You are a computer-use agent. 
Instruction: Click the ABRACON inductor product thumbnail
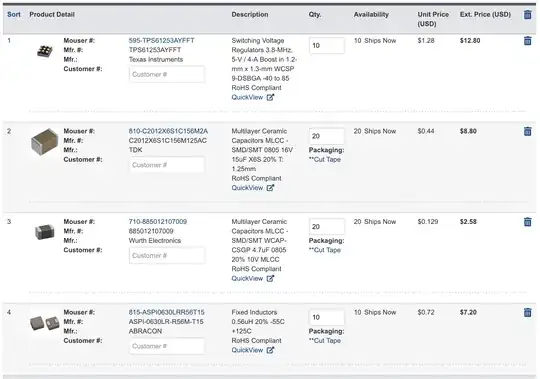point(44,323)
